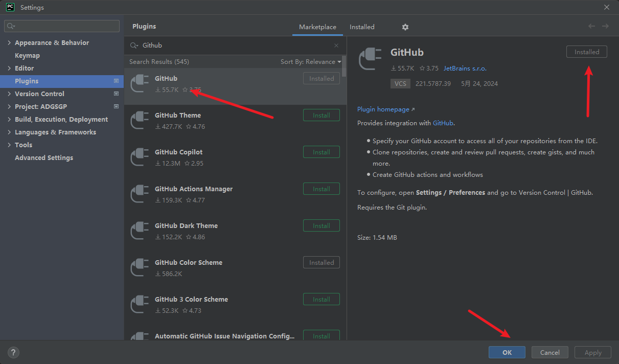
Task: Click Installed button on GitHub Color Scheme row
Action: coord(322,263)
